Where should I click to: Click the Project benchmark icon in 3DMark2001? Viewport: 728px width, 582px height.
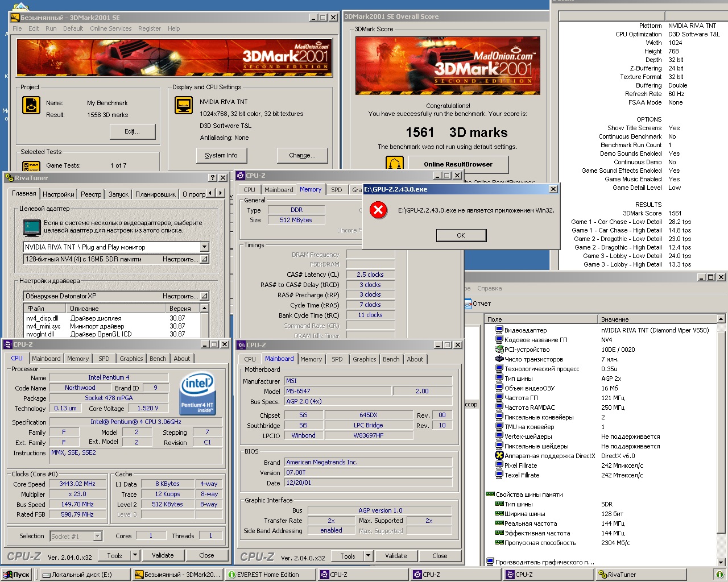(x=31, y=105)
